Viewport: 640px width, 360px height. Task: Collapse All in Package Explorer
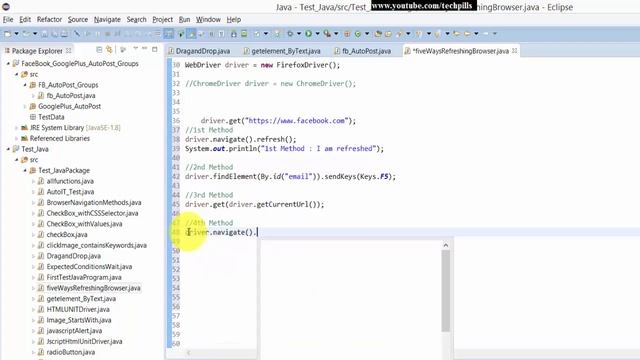click(99, 50)
